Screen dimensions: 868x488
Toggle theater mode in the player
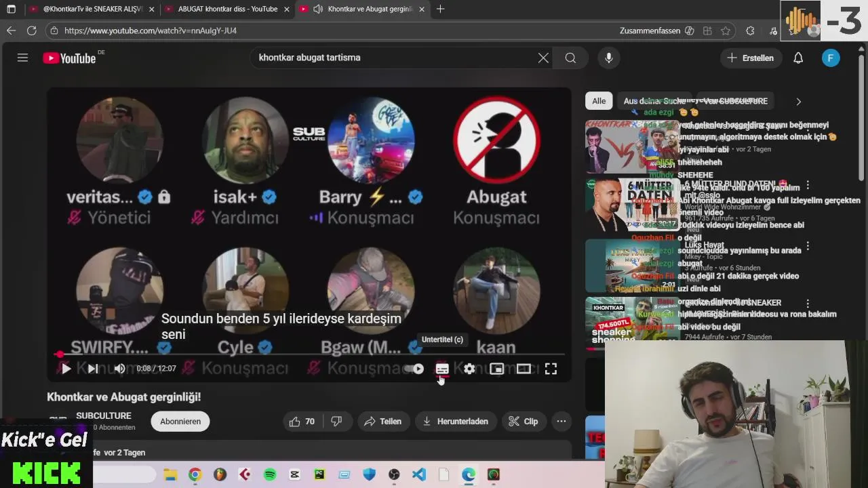pyautogui.click(x=524, y=369)
